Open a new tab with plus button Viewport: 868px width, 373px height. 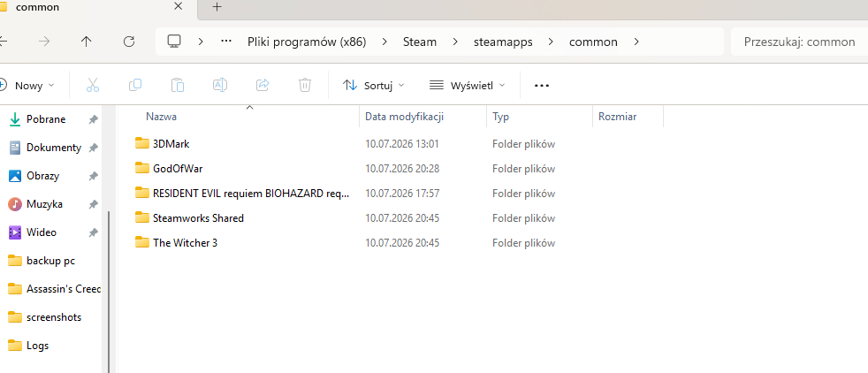pos(217,7)
